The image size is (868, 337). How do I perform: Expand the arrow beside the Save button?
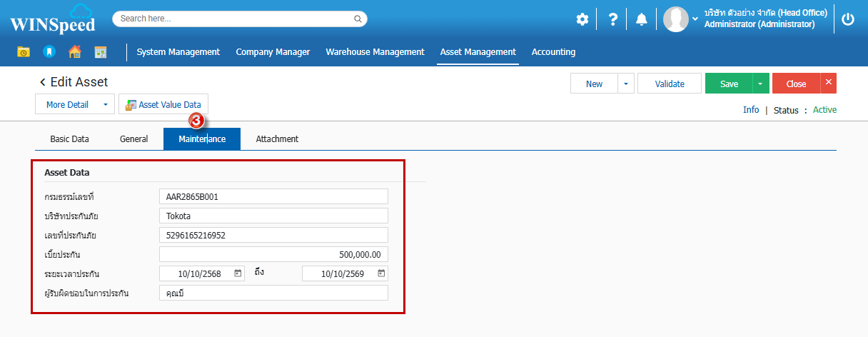760,84
